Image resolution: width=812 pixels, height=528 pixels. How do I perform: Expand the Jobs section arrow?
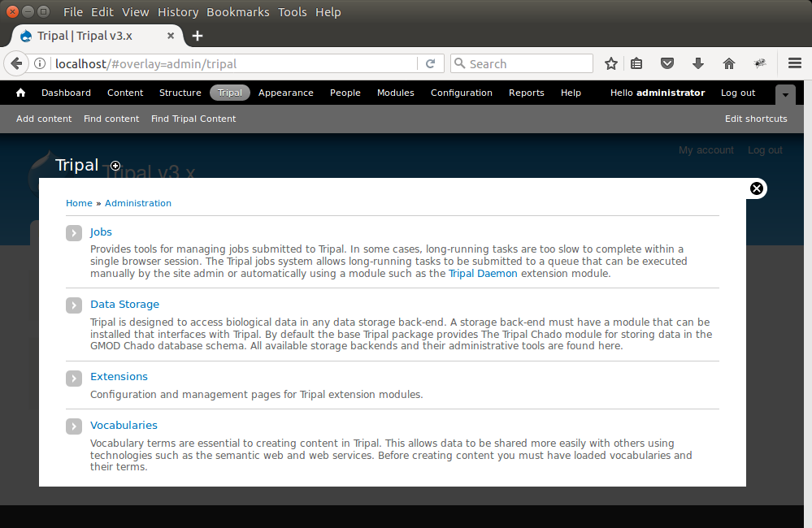point(74,233)
